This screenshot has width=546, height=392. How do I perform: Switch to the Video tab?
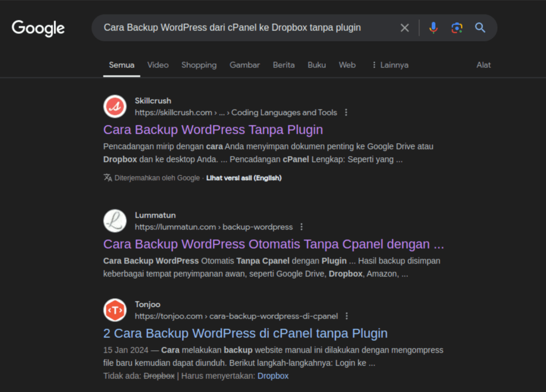tap(158, 65)
